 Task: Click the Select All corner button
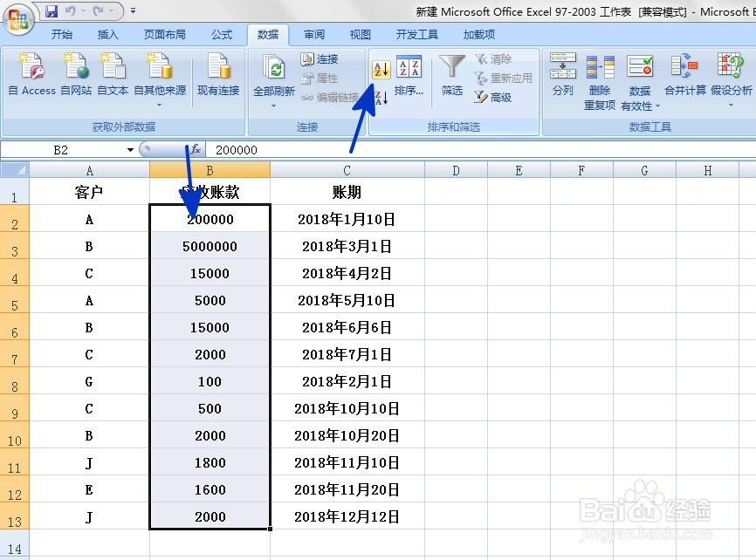[x=15, y=170]
